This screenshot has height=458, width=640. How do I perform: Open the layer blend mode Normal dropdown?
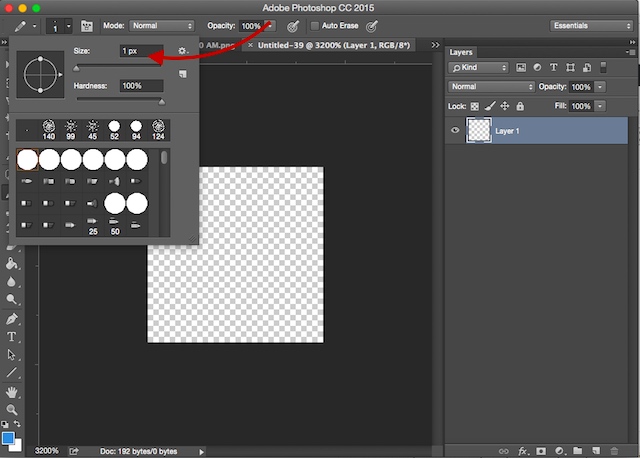point(491,87)
